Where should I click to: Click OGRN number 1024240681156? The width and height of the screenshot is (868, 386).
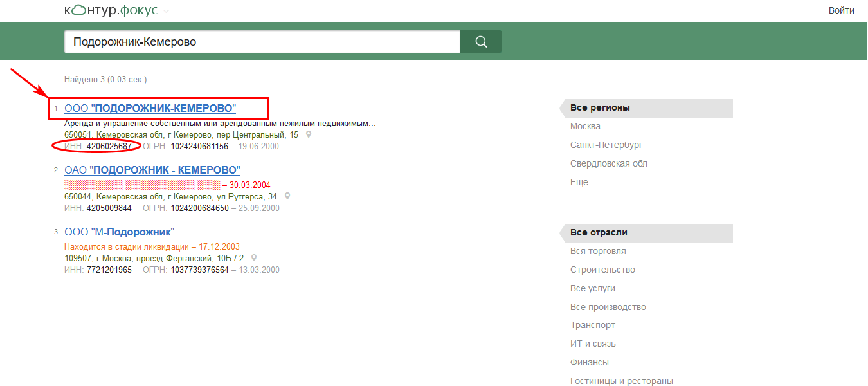click(x=199, y=146)
